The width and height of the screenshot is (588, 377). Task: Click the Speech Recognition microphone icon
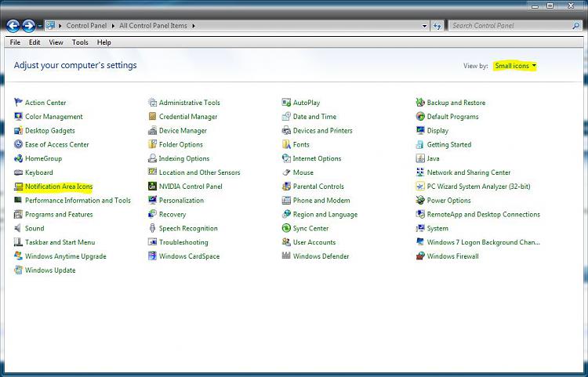pyautogui.click(x=152, y=228)
